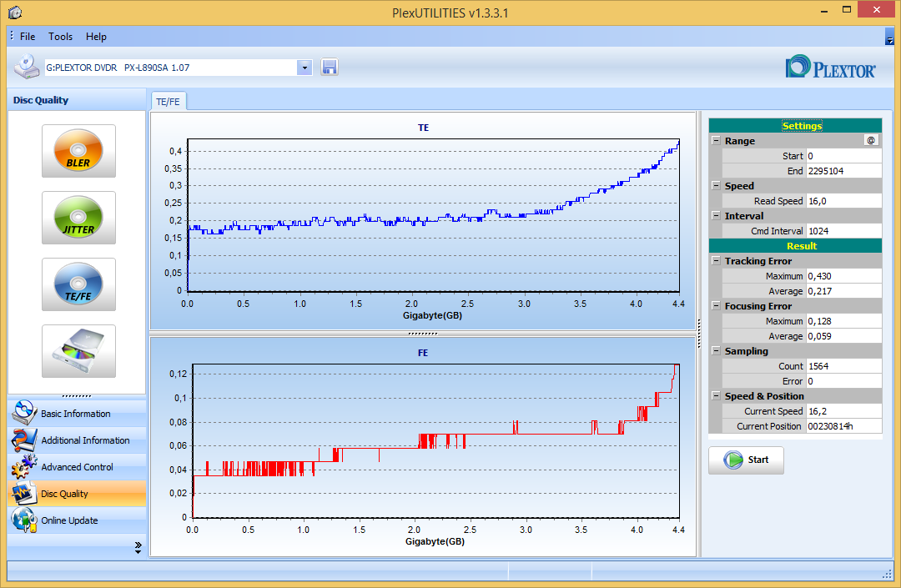This screenshot has height=588, width=901.
Task: Click Tracking Error Maximum value 0,430
Action: pos(843,275)
